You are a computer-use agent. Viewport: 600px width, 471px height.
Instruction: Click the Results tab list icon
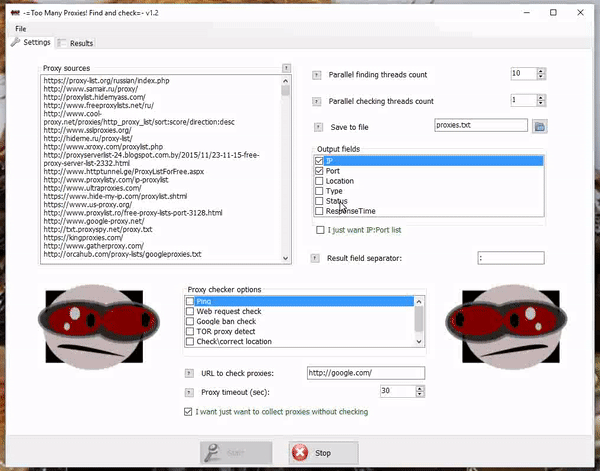[x=62, y=43]
